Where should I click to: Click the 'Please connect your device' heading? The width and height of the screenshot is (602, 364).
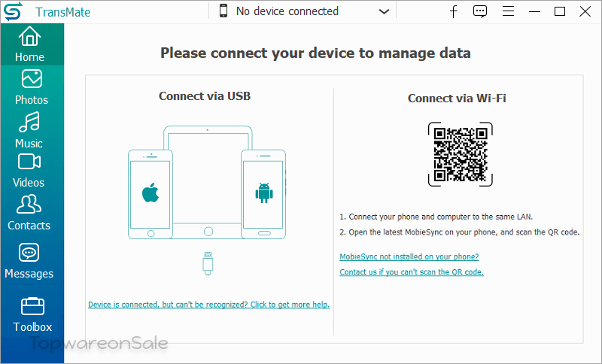pos(315,53)
